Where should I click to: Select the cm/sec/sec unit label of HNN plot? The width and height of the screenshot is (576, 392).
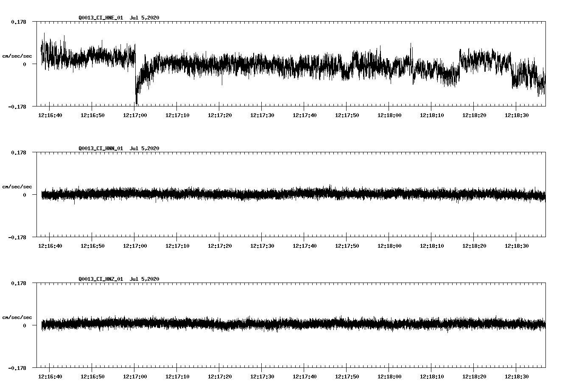click(17, 187)
